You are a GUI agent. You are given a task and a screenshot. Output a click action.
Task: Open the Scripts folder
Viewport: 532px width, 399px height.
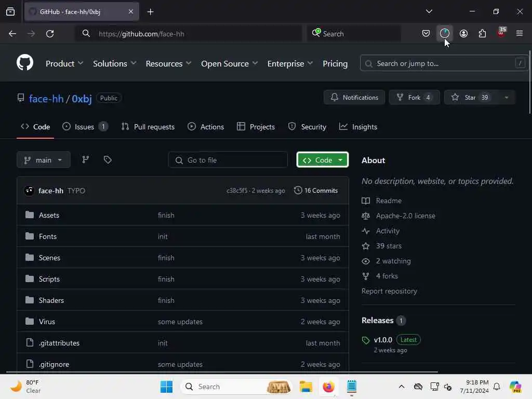tap(49, 279)
